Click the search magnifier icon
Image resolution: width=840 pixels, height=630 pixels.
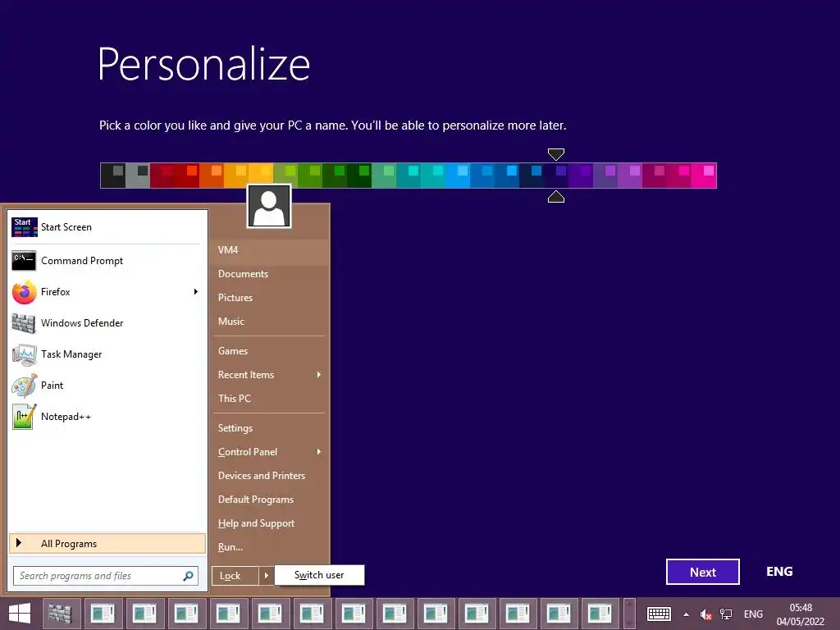[188, 576]
